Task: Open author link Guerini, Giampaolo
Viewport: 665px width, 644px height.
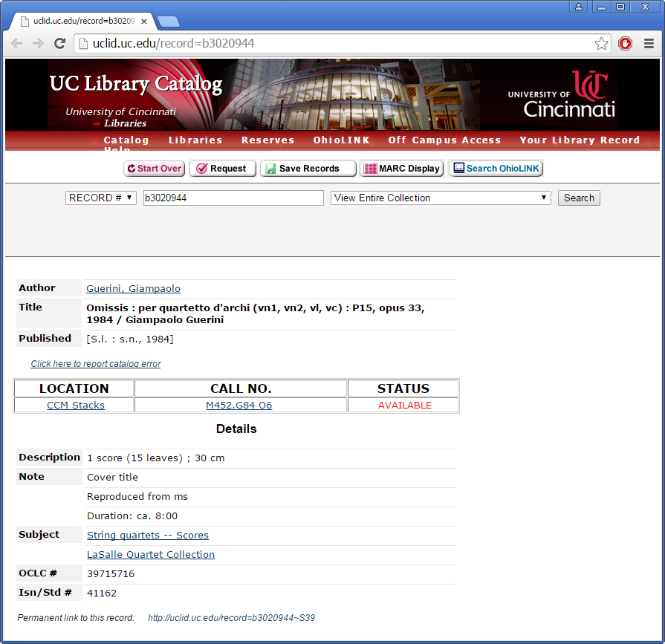Action: (133, 289)
